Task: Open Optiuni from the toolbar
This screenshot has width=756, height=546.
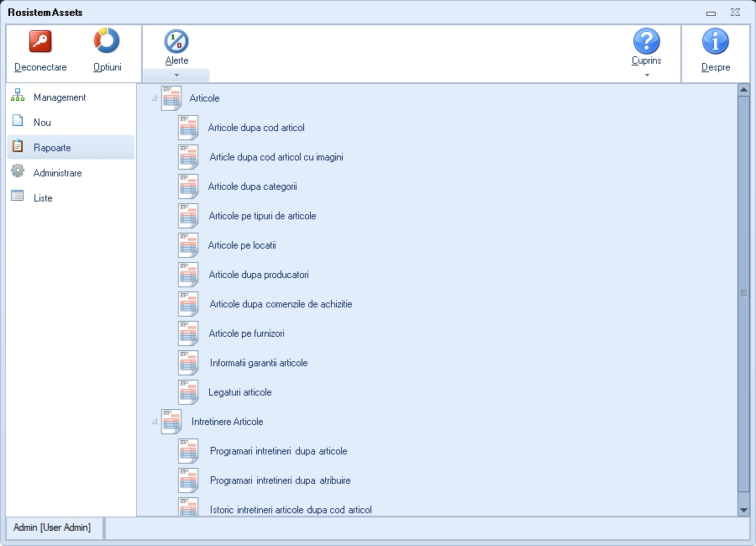Action: click(107, 42)
